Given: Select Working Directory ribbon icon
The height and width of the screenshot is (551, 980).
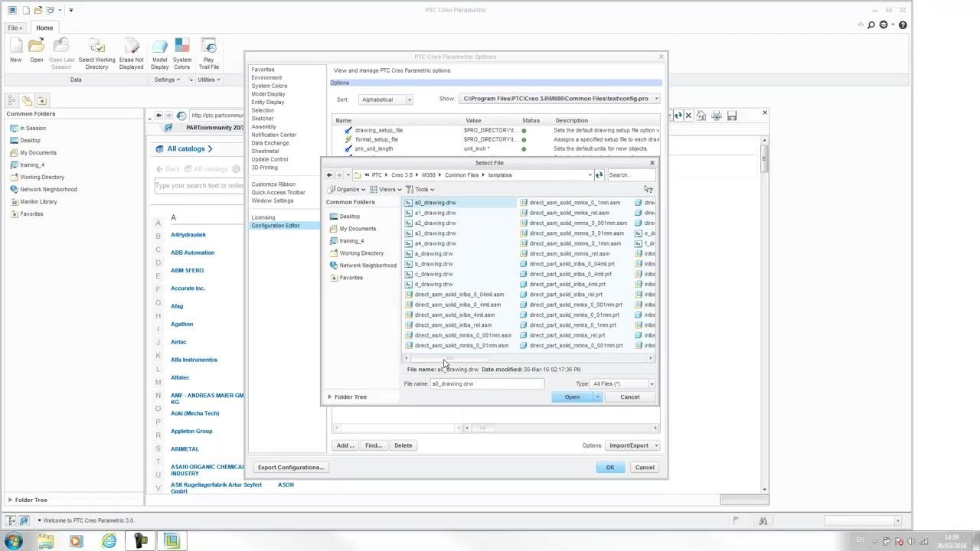Looking at the screenshot, I should pos(96,53).
